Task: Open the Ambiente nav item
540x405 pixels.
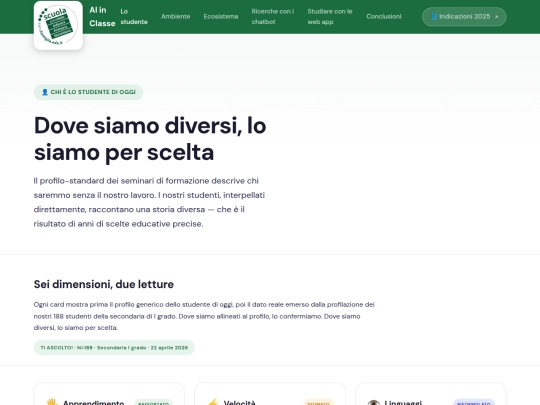Action: (176, 17)
